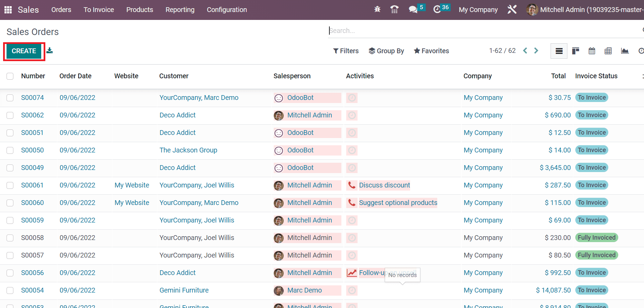The image size is (644, 308).
Task: Click activity clock icon for S00074
Action: [352, 98]
